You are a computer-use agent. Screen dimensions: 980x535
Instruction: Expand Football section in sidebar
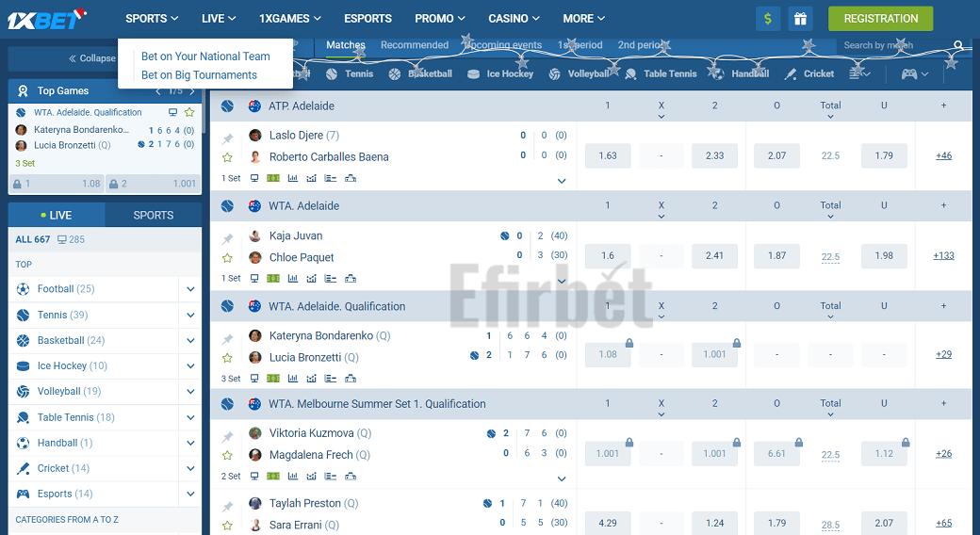pyautogui.click(x=190, y=289)
